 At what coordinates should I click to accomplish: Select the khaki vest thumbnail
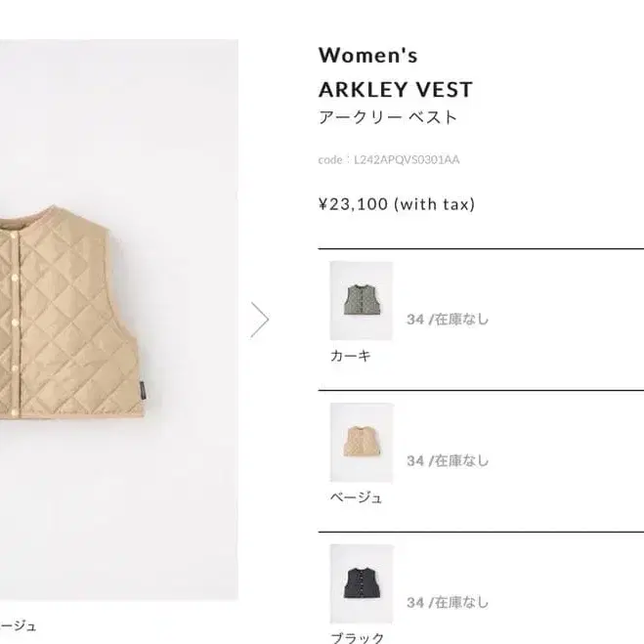pos(361,300)
